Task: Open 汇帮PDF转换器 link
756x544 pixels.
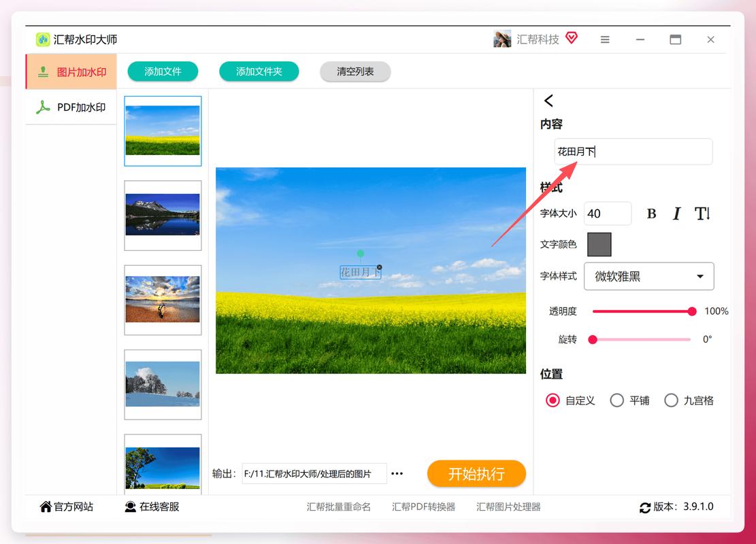Action: click(x=423, y=507)
